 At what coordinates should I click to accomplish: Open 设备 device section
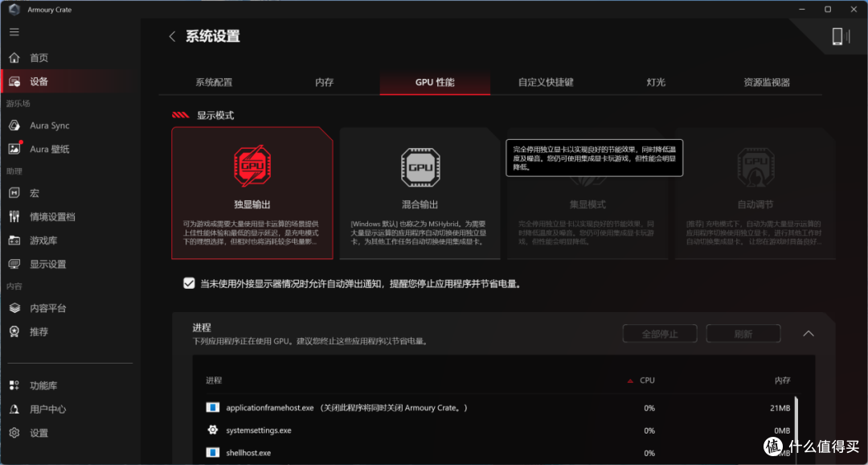pos(39,81)
